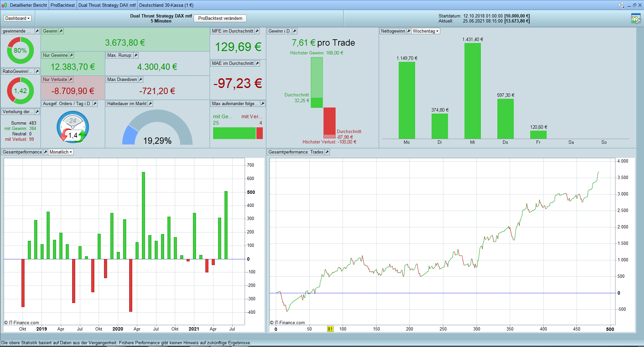Click 'Höchster Gewinn: 166,00 €' text
Screen dimensions: 644x347
(317, 53)
